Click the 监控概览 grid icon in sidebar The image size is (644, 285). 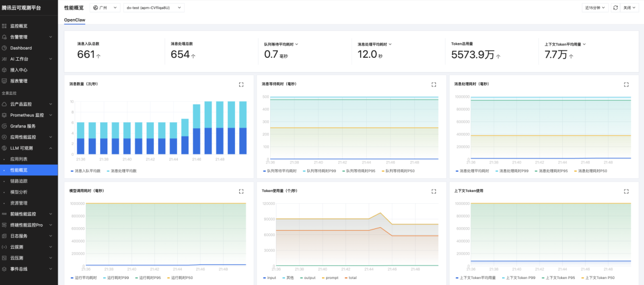(x=4, y=26)
